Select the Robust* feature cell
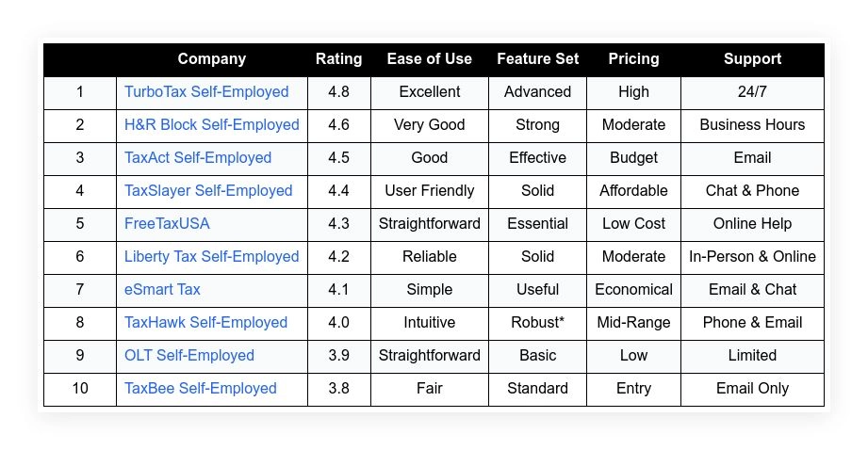The height and width of the screenshot is (450, 868). coord(537,323)
